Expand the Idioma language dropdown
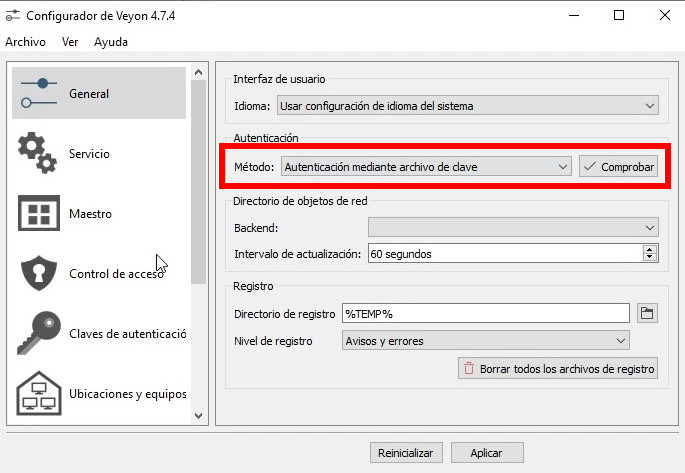Viewport: 685px width, 473px height. coord(467,105)
